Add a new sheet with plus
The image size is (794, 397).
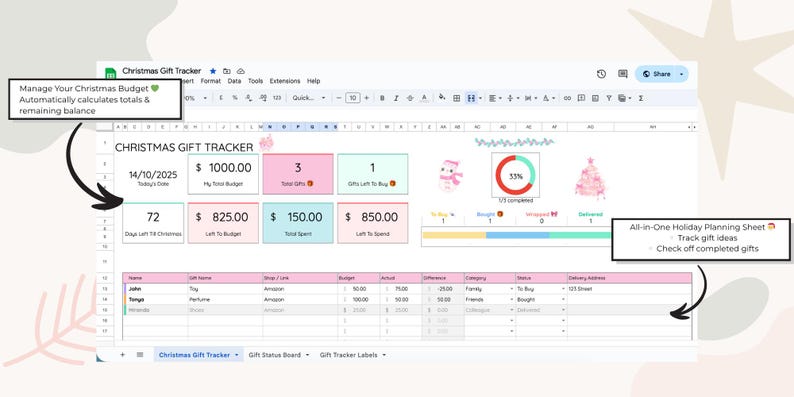pos(122,354)
